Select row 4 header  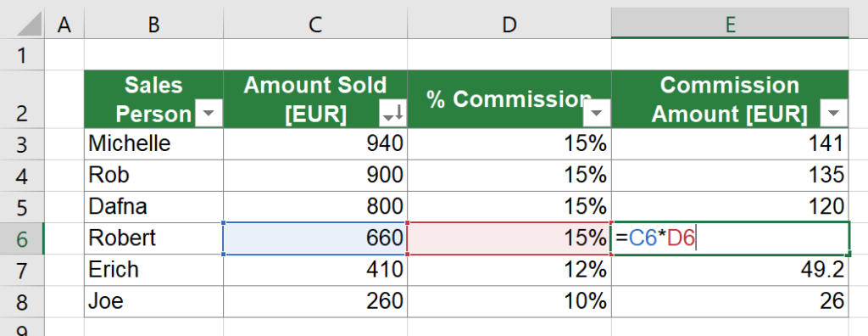coord(22,176)
